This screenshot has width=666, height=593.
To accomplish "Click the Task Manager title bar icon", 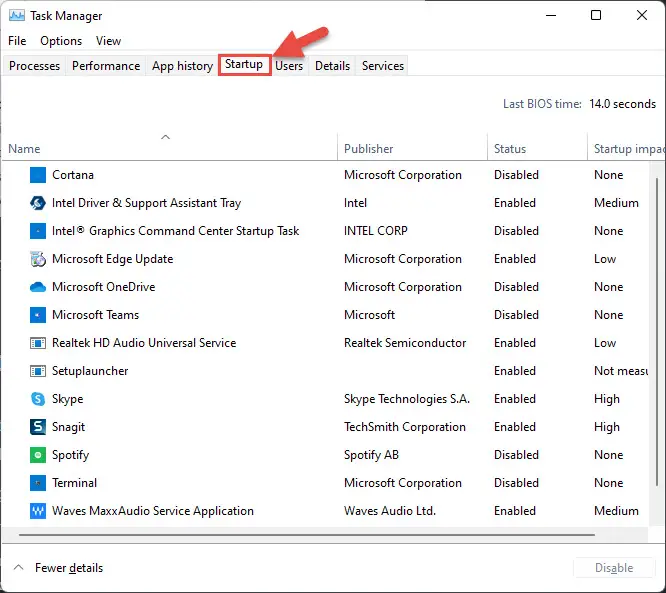I will point(17,16).
